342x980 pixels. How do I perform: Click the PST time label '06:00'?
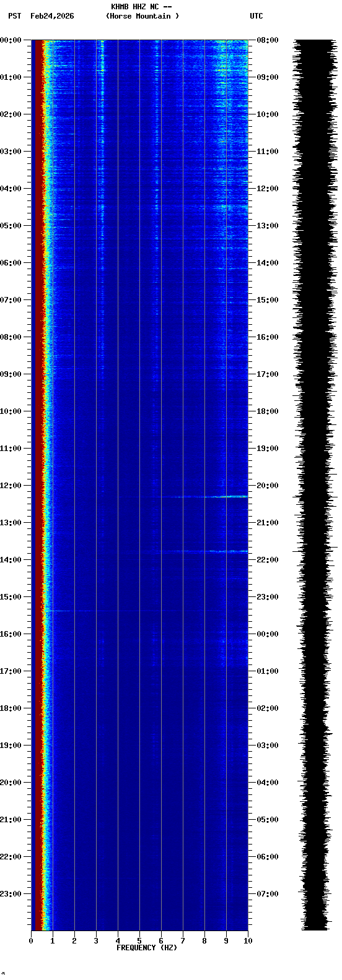pyautogui.click(x=11, y=263)
